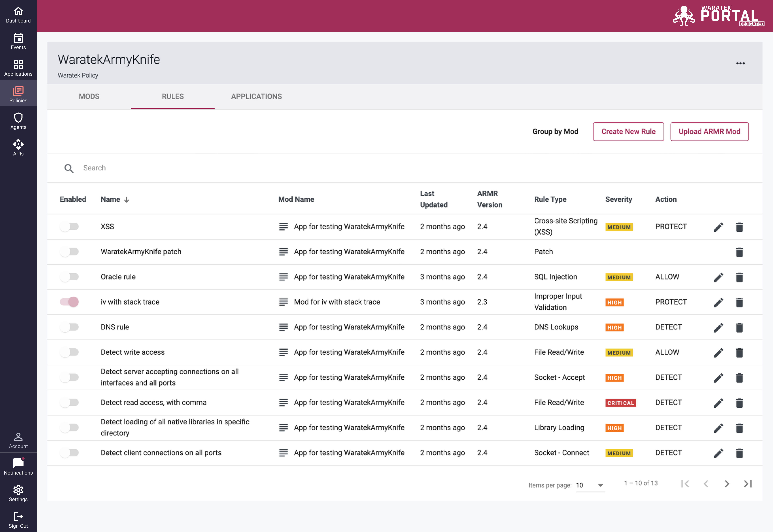Switch to the MODS tab

click(x=89, y=97)
